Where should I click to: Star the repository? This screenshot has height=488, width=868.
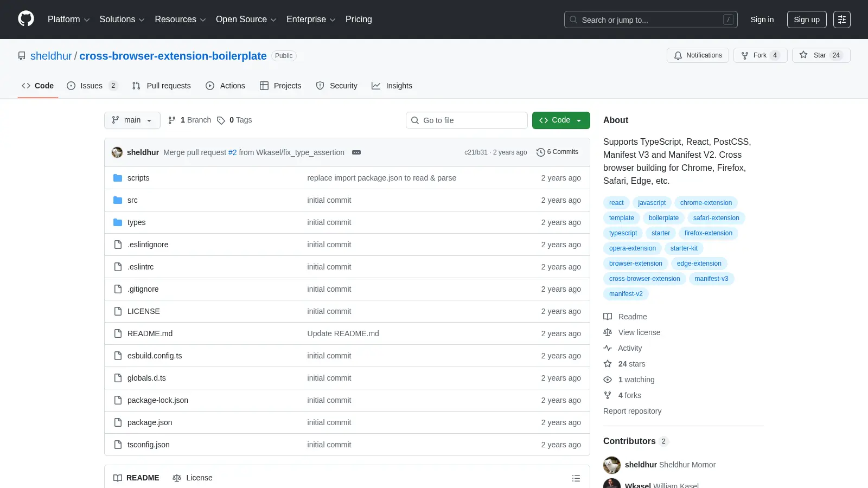[x=821, y=55]
